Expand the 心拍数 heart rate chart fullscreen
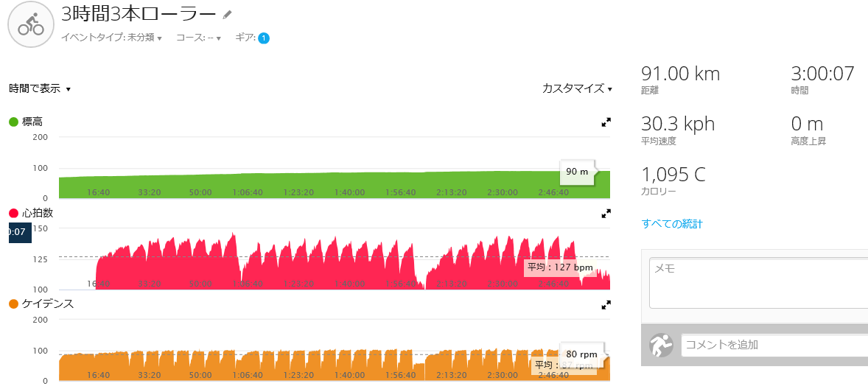Viewport: 868px width, 389px height. [606, 213]
